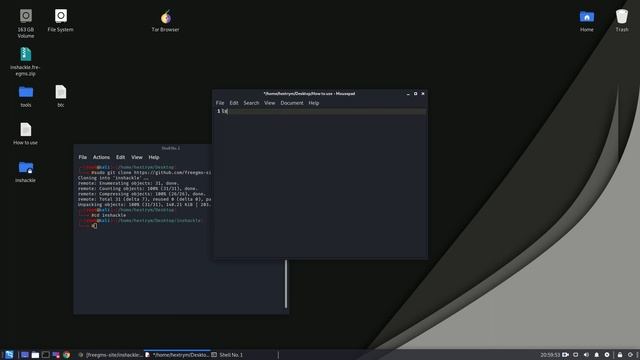Click the power manager tray icon
Viewport: 640px width, 360px height.
[607, 355]
